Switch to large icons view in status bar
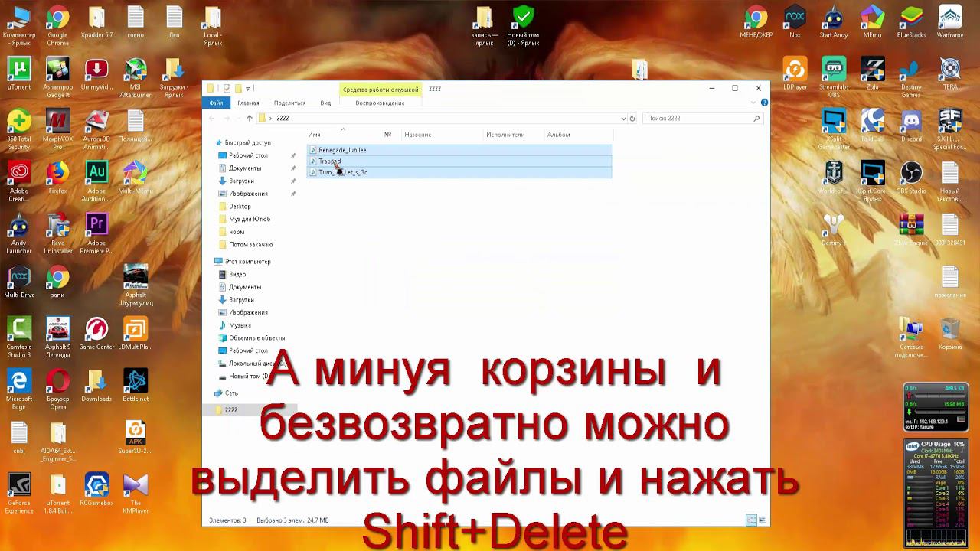Image resolution: width=980 pixels, height=551 pixels. pyautogui.click(x=762, y=520)
